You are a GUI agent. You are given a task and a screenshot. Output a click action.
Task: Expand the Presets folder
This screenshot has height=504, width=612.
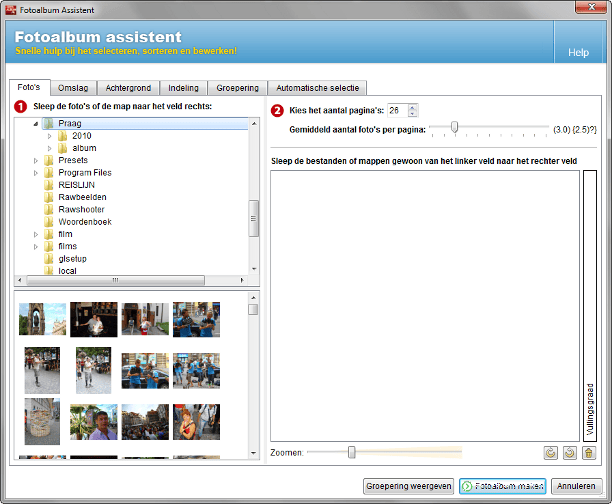36,160
